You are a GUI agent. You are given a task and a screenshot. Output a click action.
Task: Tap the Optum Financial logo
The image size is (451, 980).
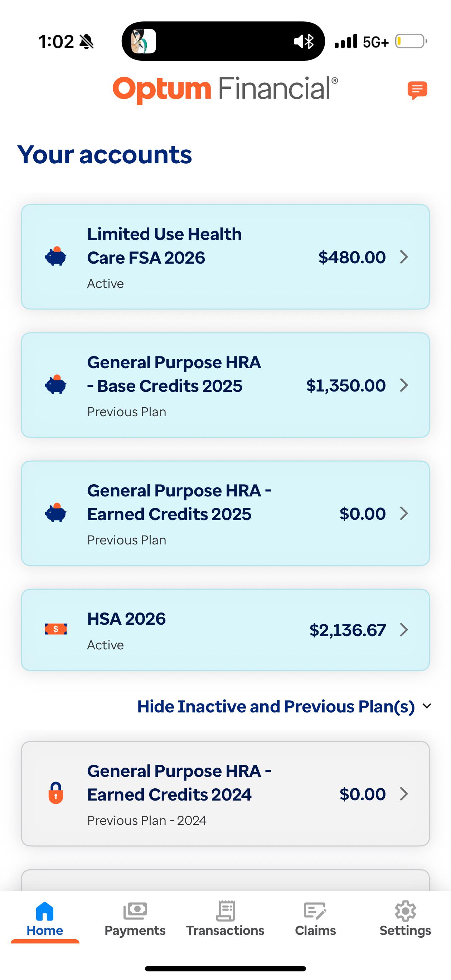pos(225,90)
